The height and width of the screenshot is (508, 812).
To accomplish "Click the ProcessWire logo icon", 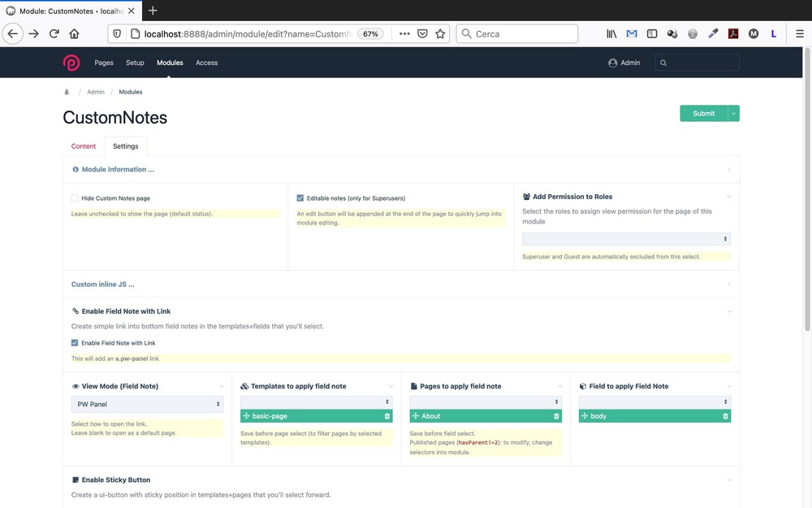I will click(71, 63).
